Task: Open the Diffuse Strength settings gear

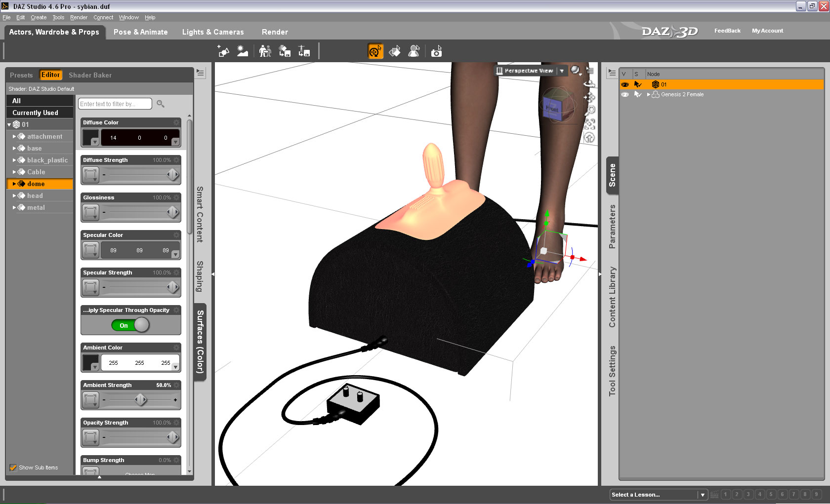Action: [x=176, y=160]
